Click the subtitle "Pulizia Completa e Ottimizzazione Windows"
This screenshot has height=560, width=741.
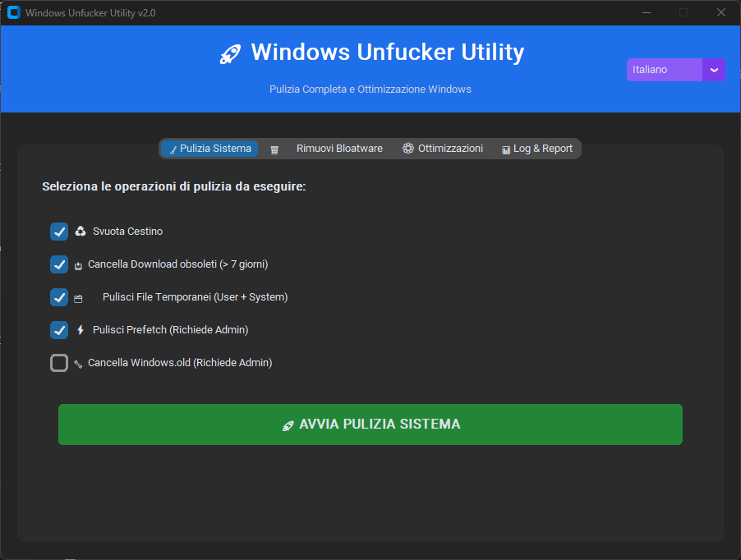point(370,90)
